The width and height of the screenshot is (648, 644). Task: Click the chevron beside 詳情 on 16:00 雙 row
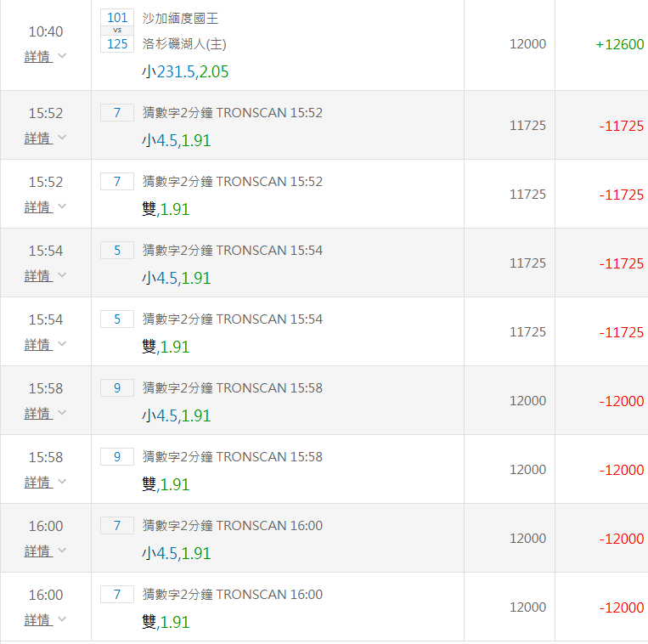tap(61, 620)
